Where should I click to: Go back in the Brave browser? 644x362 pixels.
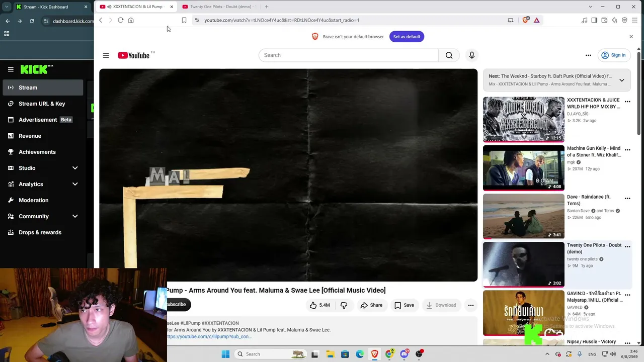click(101, 20)
